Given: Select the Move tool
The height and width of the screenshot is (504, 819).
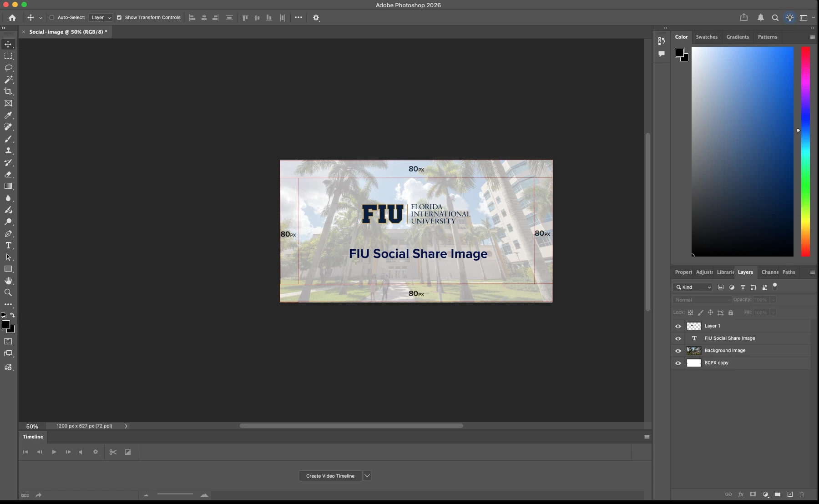Looking at the screenshot, I should (x=8, y=45).
